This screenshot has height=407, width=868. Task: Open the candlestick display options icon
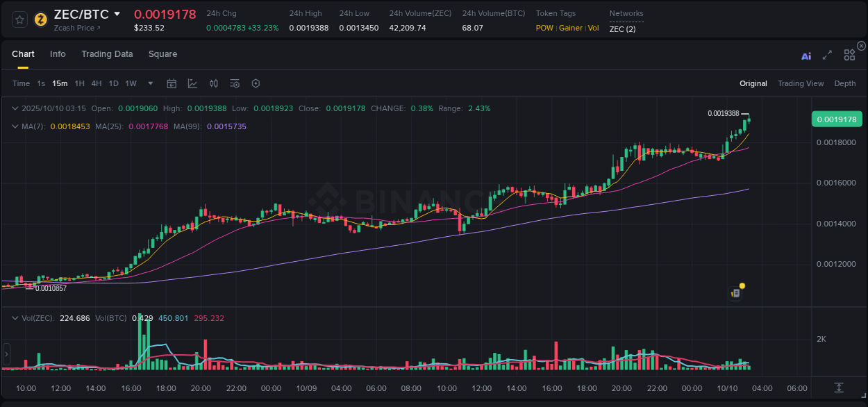point(213,83)
